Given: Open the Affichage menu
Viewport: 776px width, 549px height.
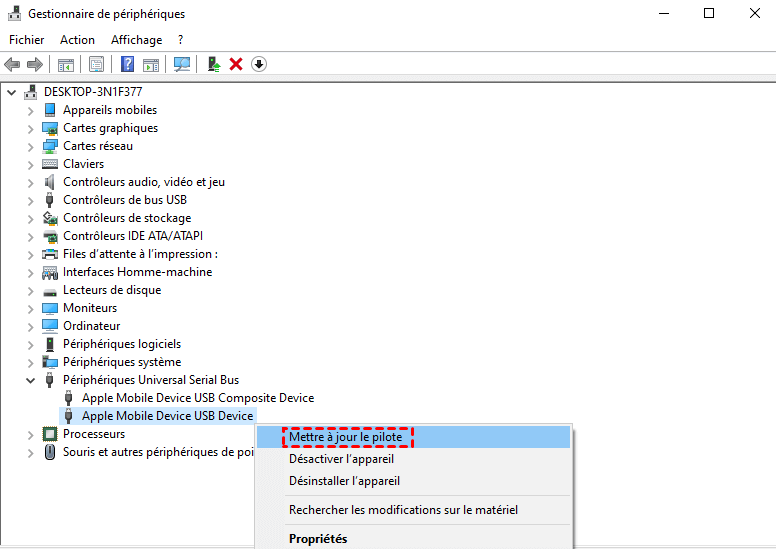Looking at the screenshot, I should point(136,40).
